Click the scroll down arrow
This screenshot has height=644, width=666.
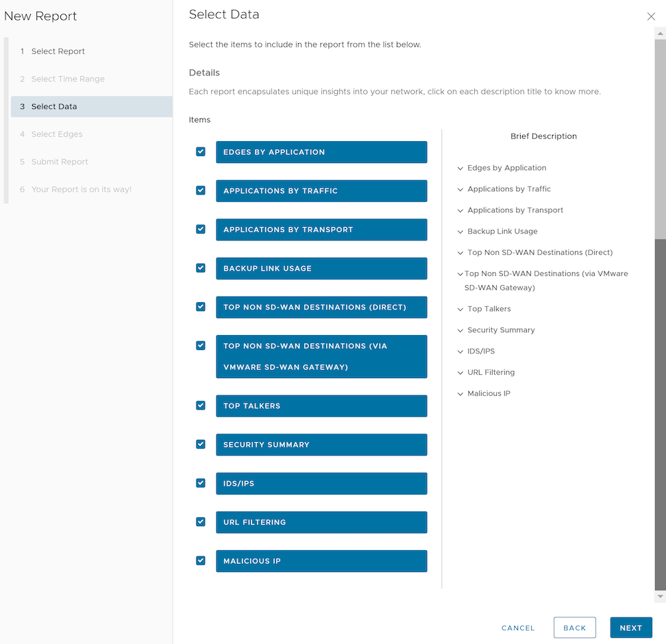[x=661, y=597]
